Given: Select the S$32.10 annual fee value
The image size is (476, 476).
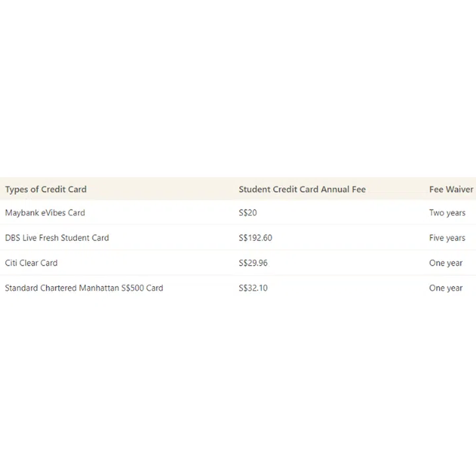Looking at the screenshot, I should tap(253, 288).
